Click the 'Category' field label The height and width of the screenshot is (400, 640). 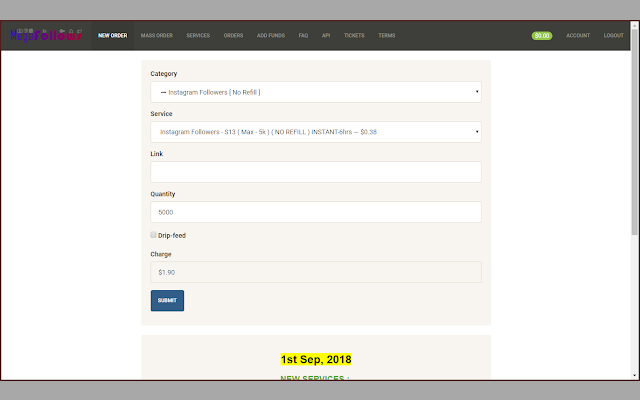(x=164, y=73)
